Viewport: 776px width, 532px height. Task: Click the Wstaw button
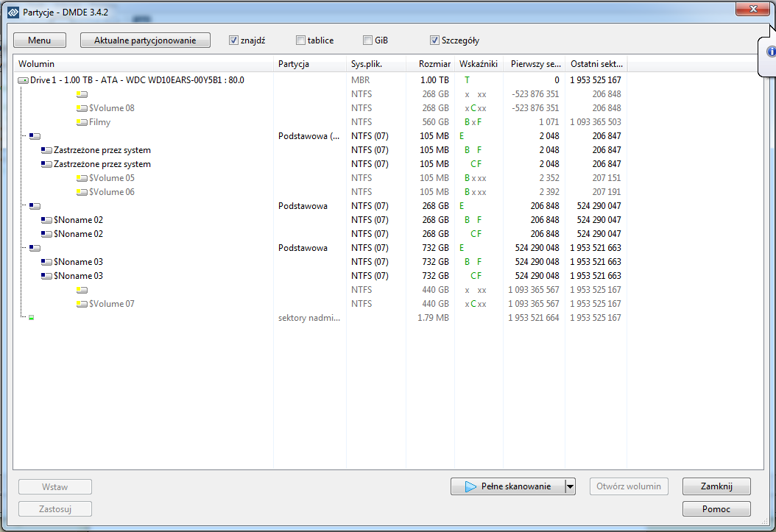coord(55,487)
